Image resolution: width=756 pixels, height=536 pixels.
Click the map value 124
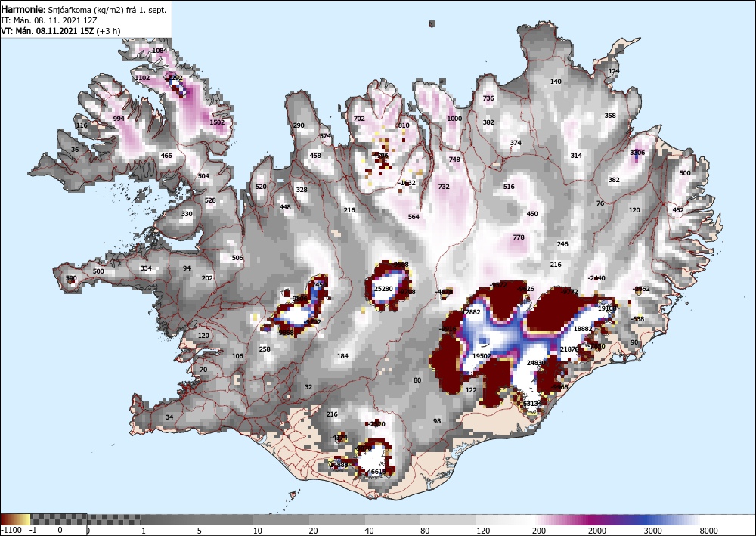pos(614,71)
